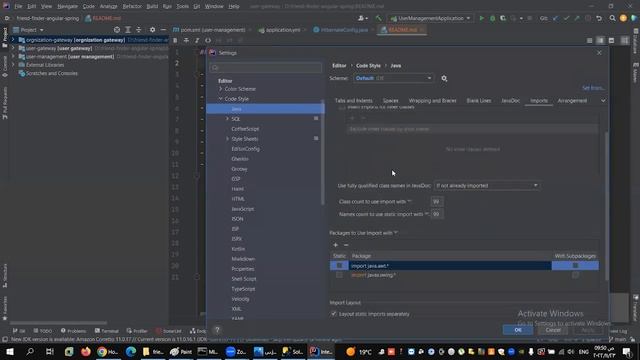Toggle Static checkbox for import javax.swing.*
Screen dimensions: 640x360
coord(339,275)
